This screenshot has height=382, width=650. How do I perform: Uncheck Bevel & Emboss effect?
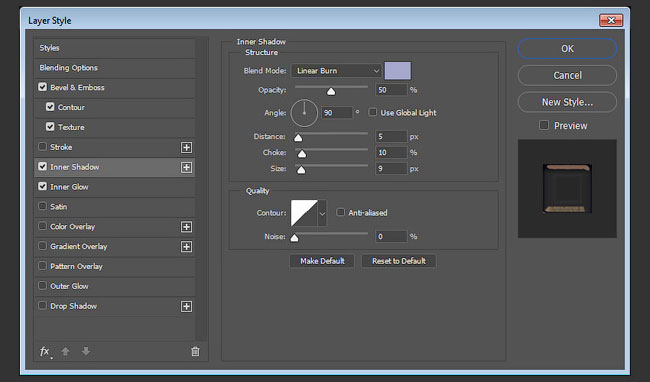pyautogui.click(x=42, y=87)
